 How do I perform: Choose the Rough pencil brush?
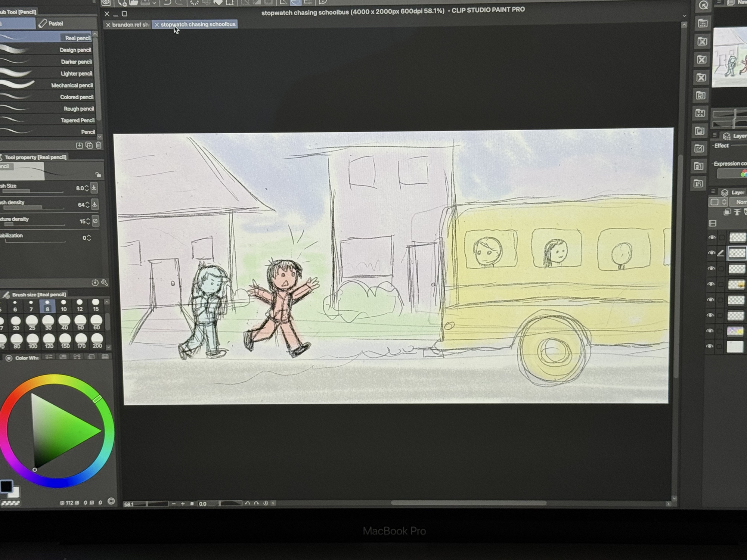click(78, 109)
